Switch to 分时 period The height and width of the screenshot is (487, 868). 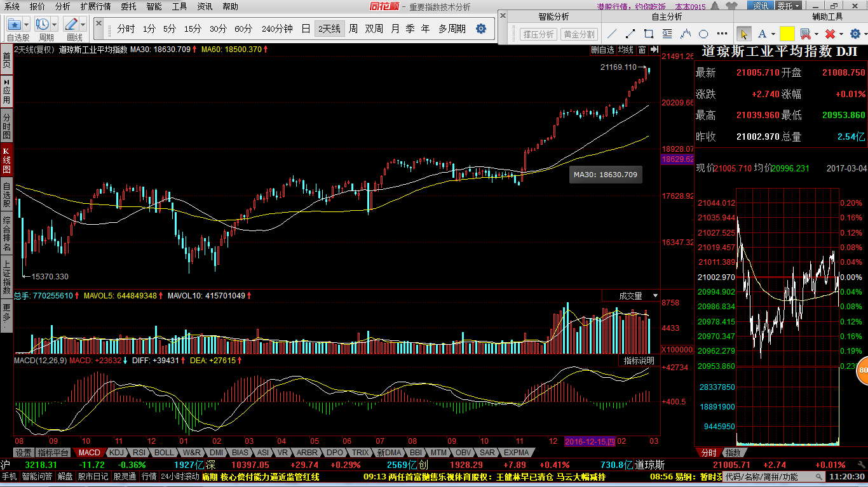(x=126, y=29)
